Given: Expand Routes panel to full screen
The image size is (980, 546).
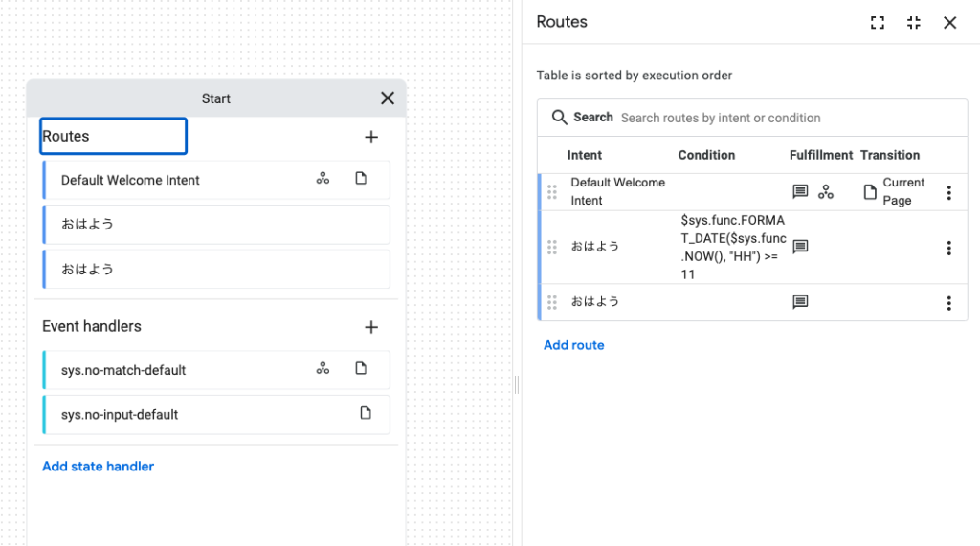Looking at the screenshot, I should (878, 23).
